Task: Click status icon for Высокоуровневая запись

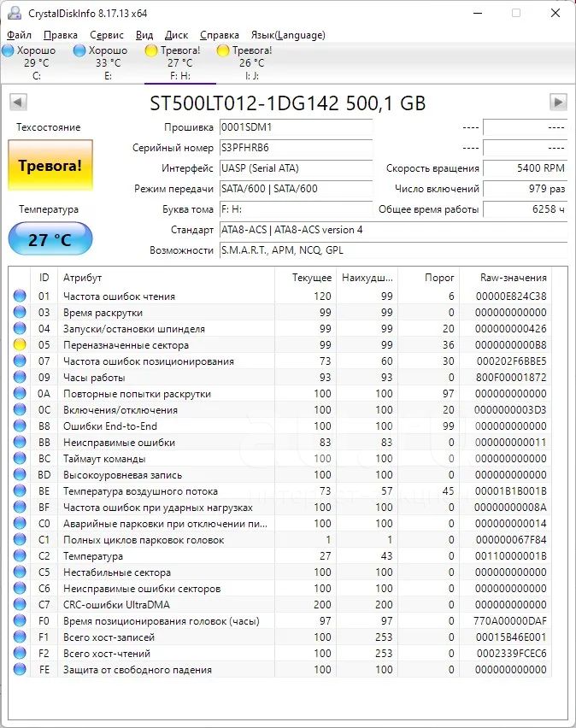Action: click(x=20, y=474)
